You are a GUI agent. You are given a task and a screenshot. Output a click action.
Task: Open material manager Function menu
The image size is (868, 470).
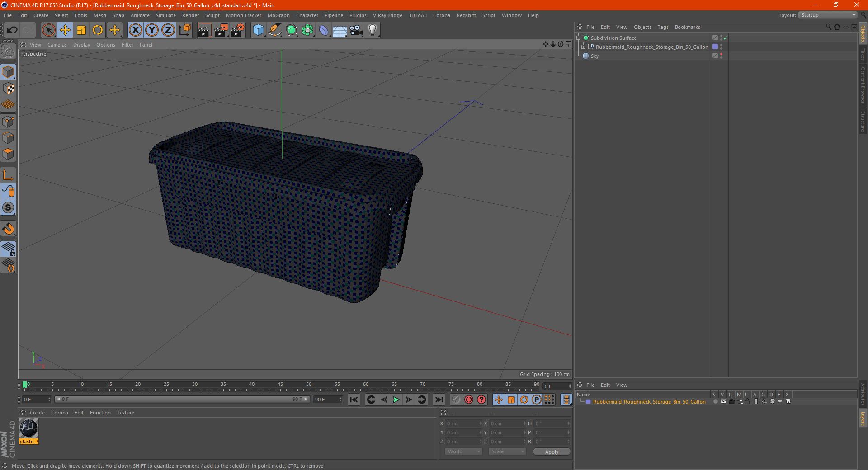pos(100,413)
